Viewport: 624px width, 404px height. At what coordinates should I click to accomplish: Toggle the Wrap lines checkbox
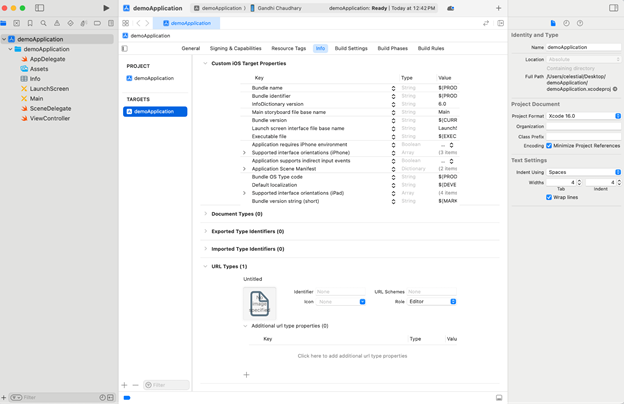[x=549, y=197]
